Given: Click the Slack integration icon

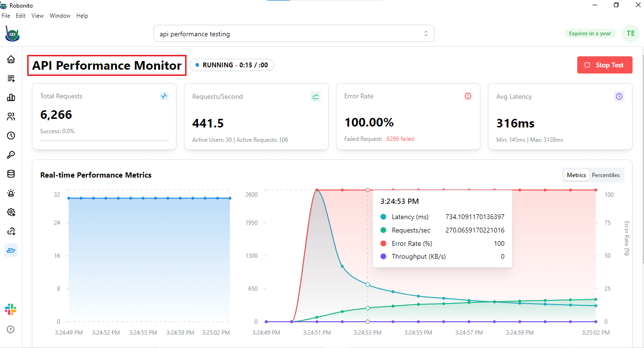Looking at the screenshot, I should [x=10, y=309].
